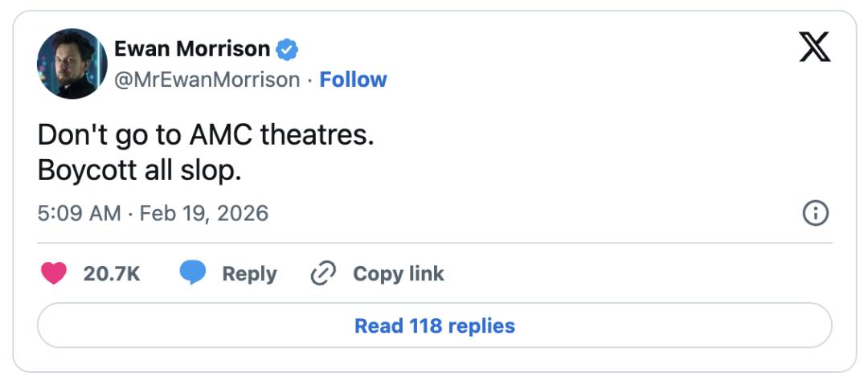Click the 20.7K likes count
The image size is (868, 389).
[x=112, y=273]
